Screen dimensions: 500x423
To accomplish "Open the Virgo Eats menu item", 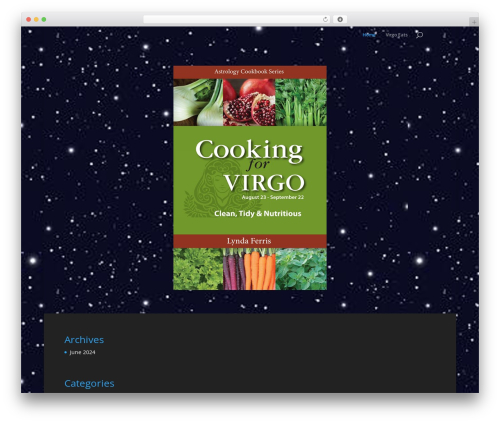I will (x=396, y=35).
